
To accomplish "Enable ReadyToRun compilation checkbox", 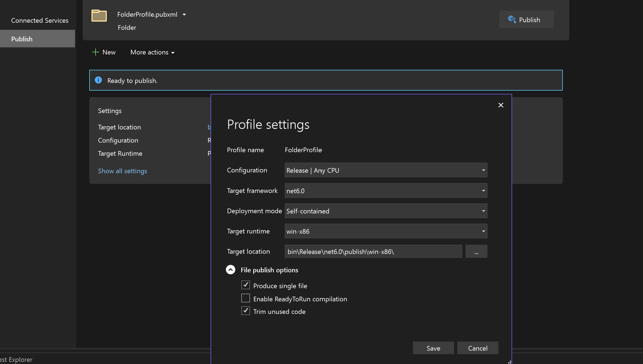I will 246,298.
